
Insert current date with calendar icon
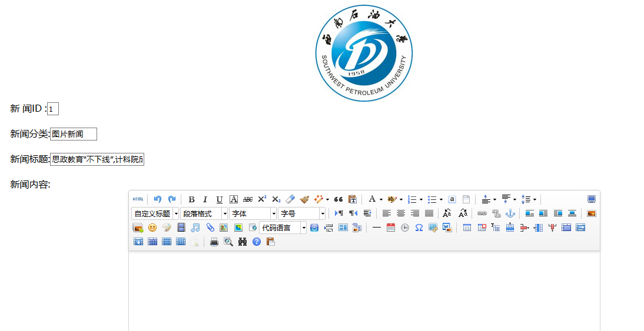click(x=391, y=228)
